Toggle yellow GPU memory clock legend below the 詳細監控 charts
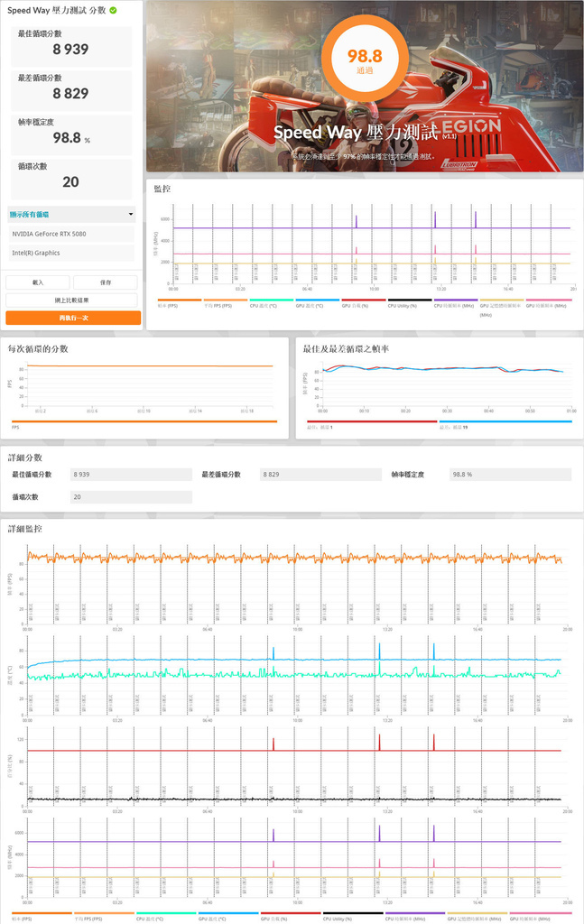This screenshot has width=584, height=924. (x=477, y=916)
